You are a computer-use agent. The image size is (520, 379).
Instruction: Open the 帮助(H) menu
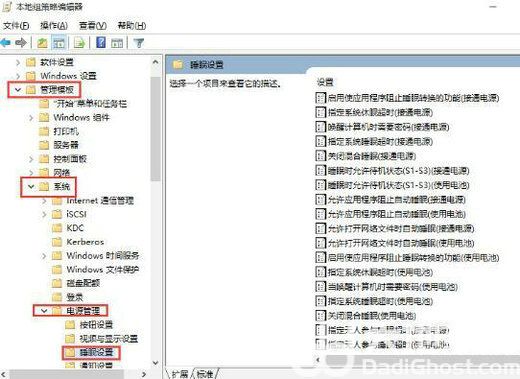click(132, 26)
